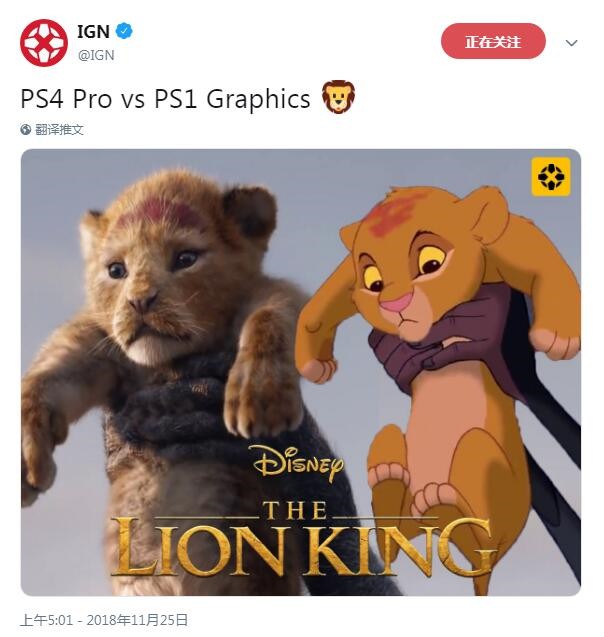Click the blue verified badge beside IGN

124,31
